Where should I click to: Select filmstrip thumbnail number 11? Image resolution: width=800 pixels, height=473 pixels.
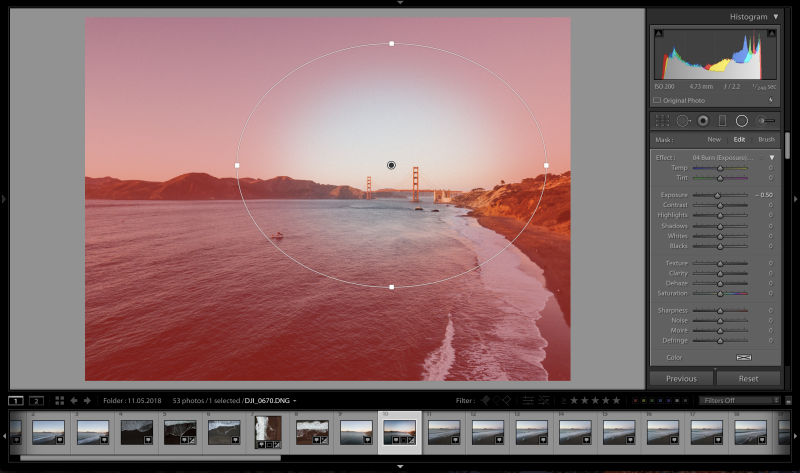tap(444, 432)
